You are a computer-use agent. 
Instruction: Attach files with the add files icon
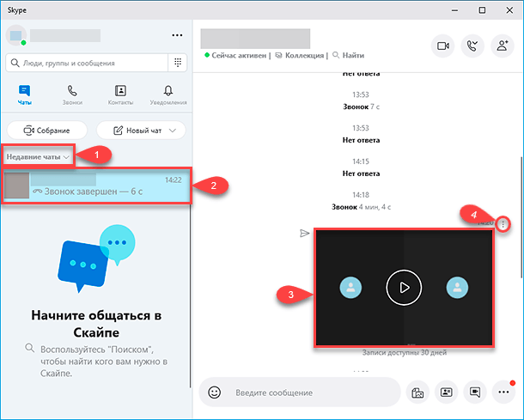point(417,393)
